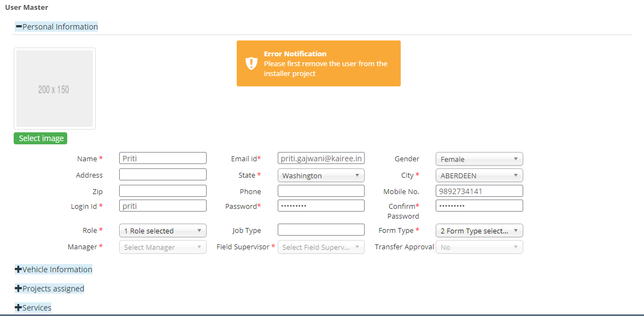Click the Mobile No. input field
The width and height of the screenshot is (644, 316).
pyautogui.click(x=479, y=191)
